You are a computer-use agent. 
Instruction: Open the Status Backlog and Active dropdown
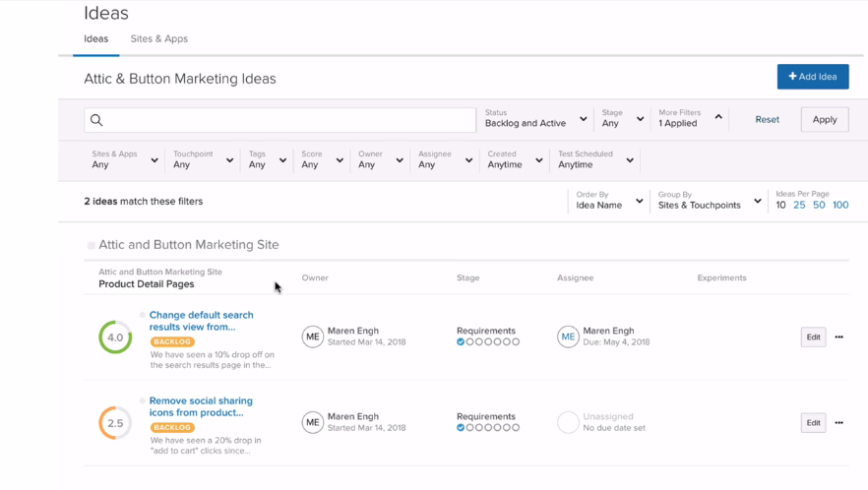[x=535, y=119]
